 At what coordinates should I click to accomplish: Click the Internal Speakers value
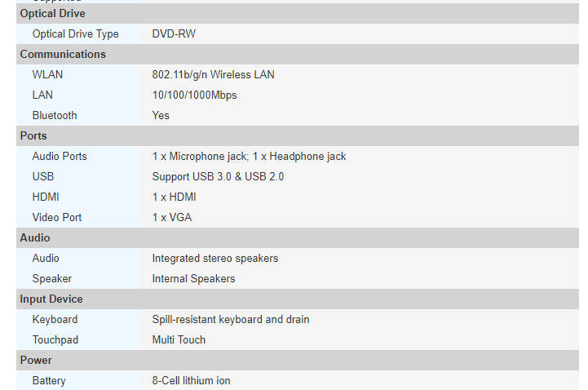(x=193, y=279)
